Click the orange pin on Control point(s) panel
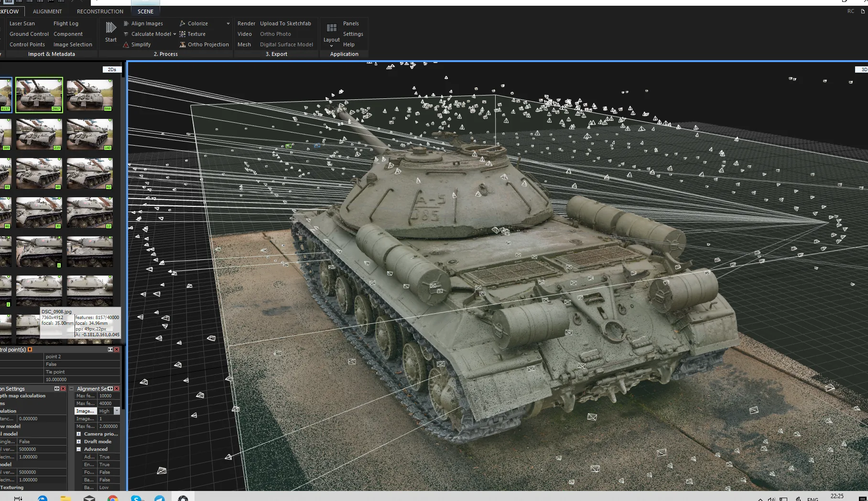The image size is (868, 501). 30,350
